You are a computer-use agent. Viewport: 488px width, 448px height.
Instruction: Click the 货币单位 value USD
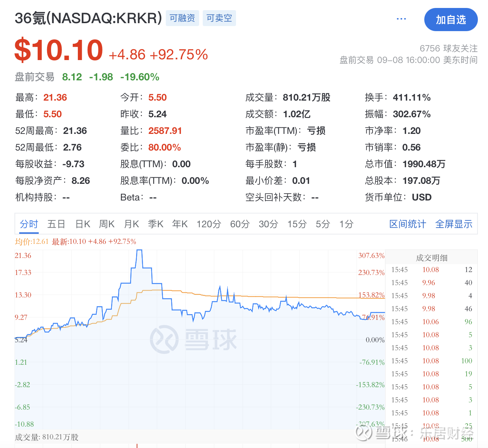coord(422,197)
